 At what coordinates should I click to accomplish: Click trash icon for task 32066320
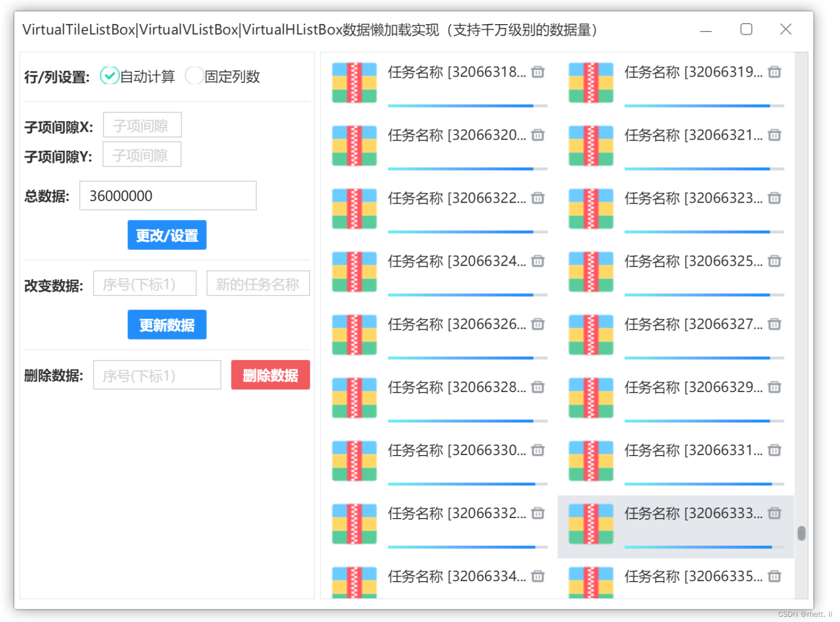point(538,135)
